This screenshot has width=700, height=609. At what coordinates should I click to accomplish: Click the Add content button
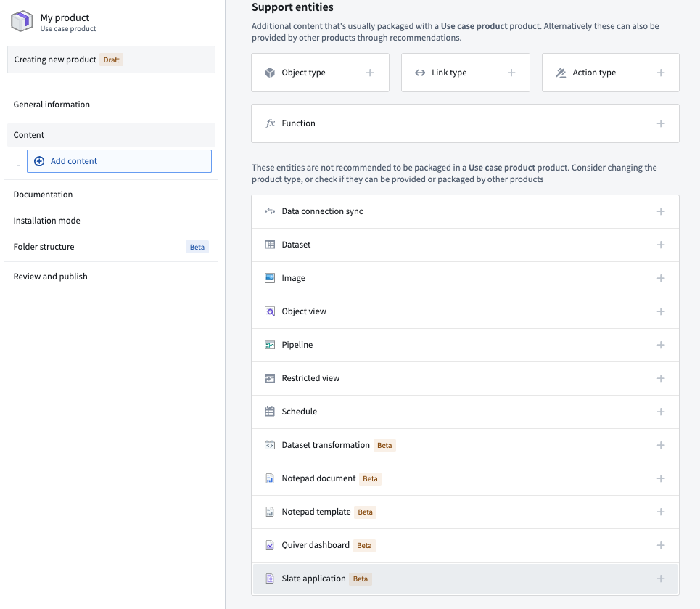pyautogui.click(x=119, y=161)
